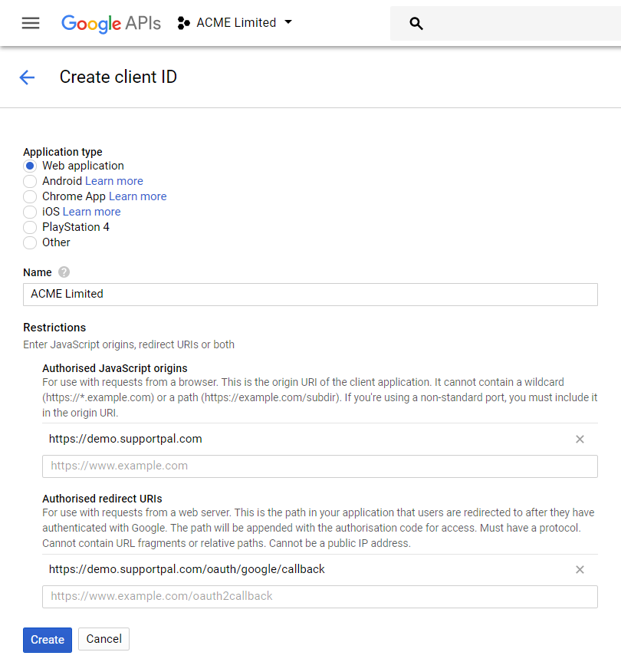Open the hamburger navigation menu
Viewport: 621px width, 672px height.
[31, 23]
